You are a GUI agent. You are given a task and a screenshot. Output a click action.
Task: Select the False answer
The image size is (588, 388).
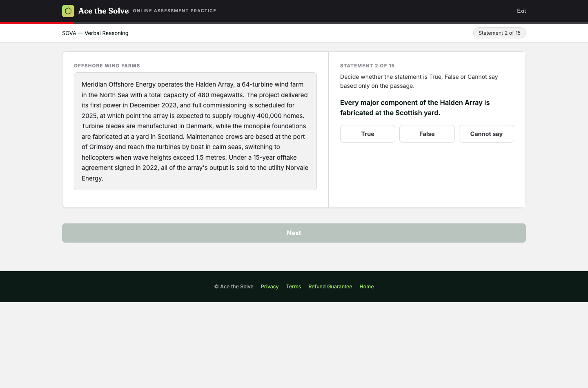pos(427,134)
